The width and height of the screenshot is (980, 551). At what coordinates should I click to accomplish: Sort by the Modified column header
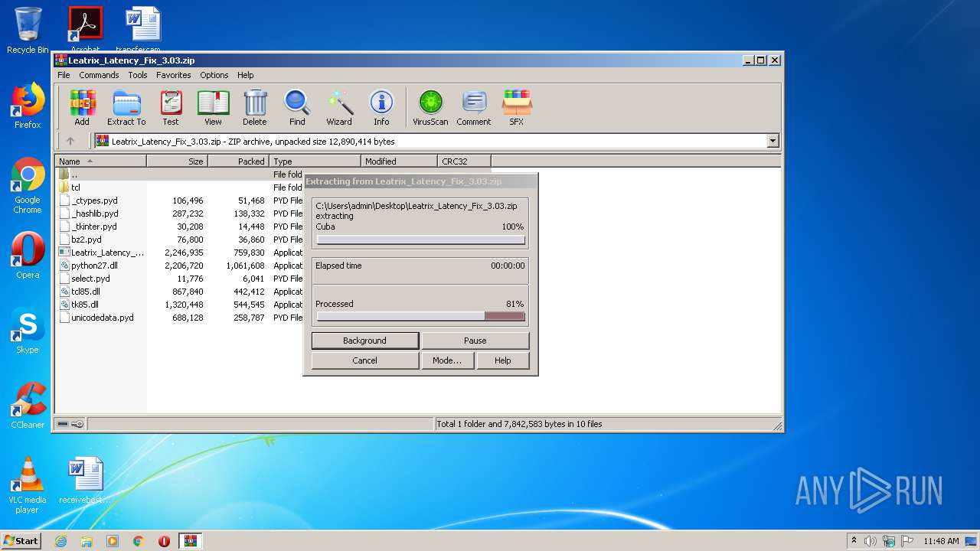click(x=399, y=161)
